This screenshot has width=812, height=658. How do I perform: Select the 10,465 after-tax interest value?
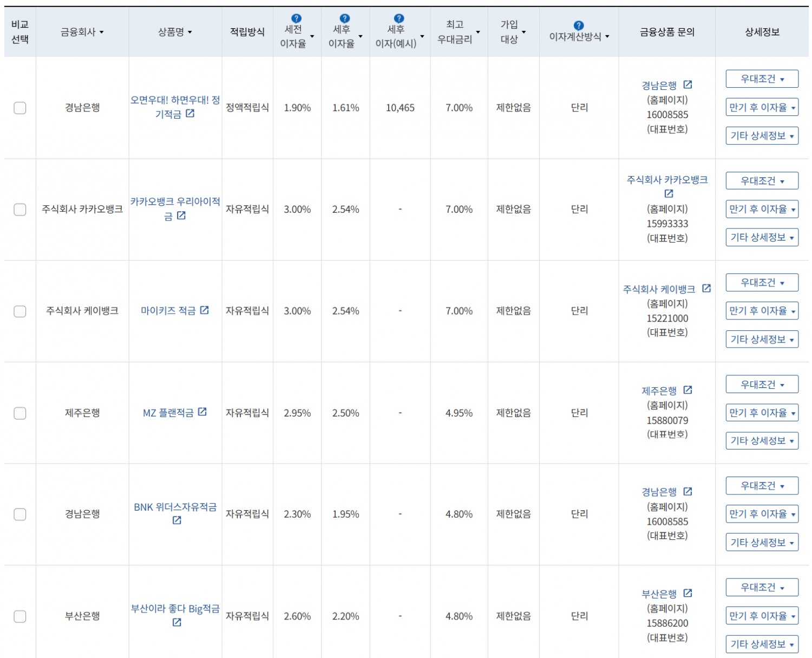click(400, 108)
